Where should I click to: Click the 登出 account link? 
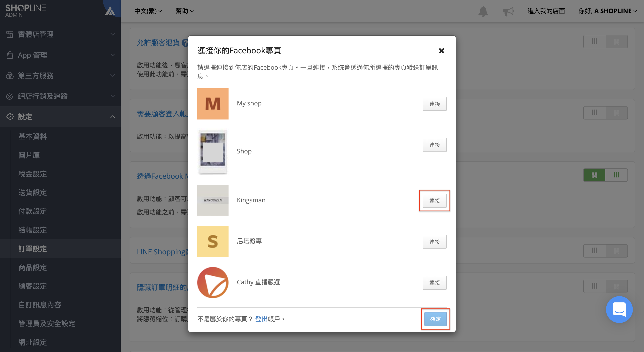pos(261,319)
